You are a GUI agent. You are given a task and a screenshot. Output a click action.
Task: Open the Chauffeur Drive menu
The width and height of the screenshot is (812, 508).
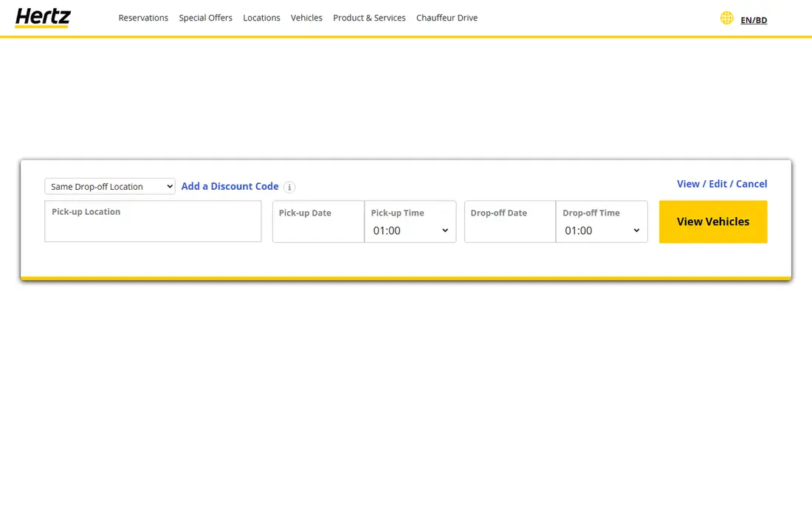[x=447, y=18]
